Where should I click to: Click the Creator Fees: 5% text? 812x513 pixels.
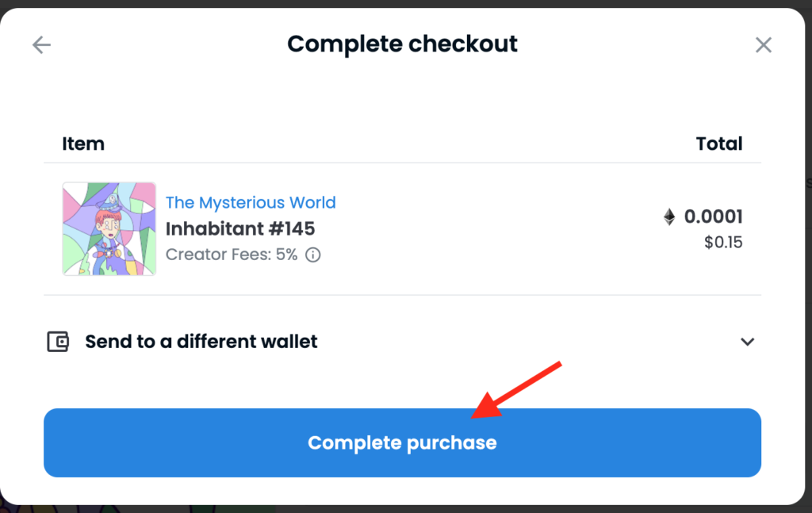(232, 255)
